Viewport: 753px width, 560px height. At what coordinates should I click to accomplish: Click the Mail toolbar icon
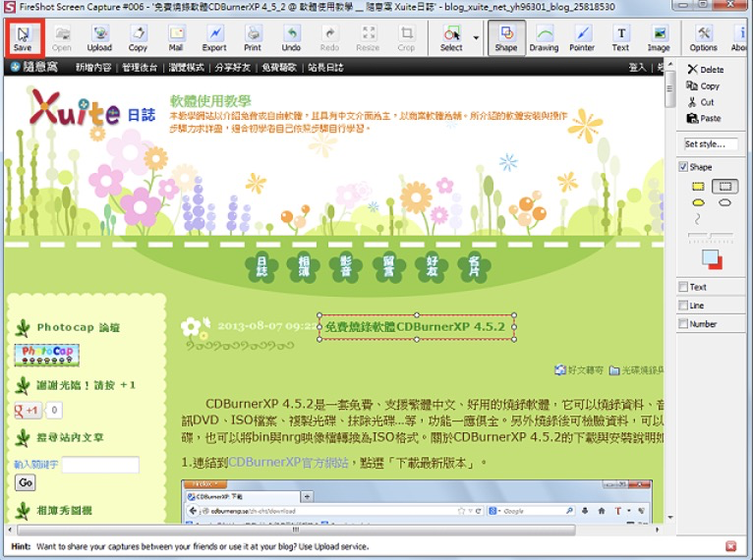tap(176, 38)
